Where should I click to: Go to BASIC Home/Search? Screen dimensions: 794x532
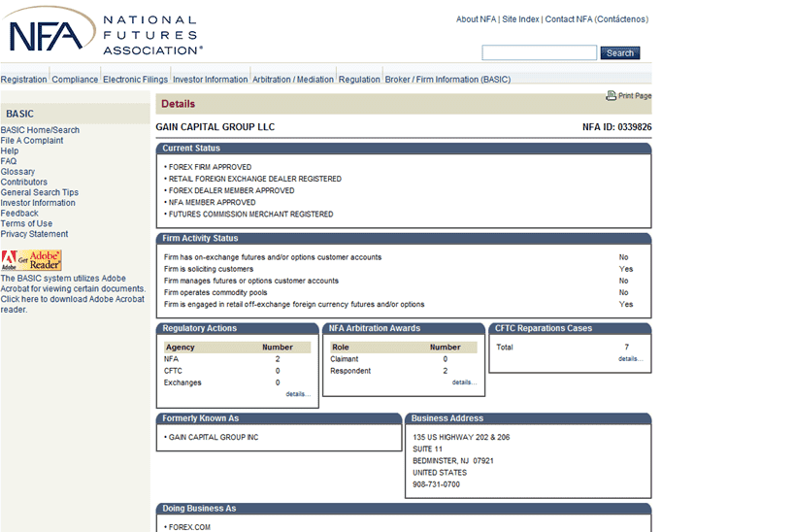point(40,130)
